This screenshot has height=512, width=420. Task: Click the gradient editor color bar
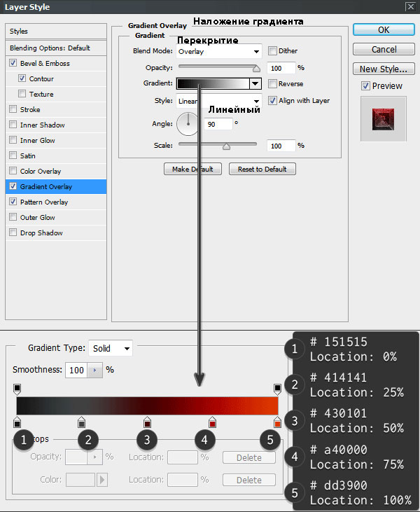click(x=147, y=406)
